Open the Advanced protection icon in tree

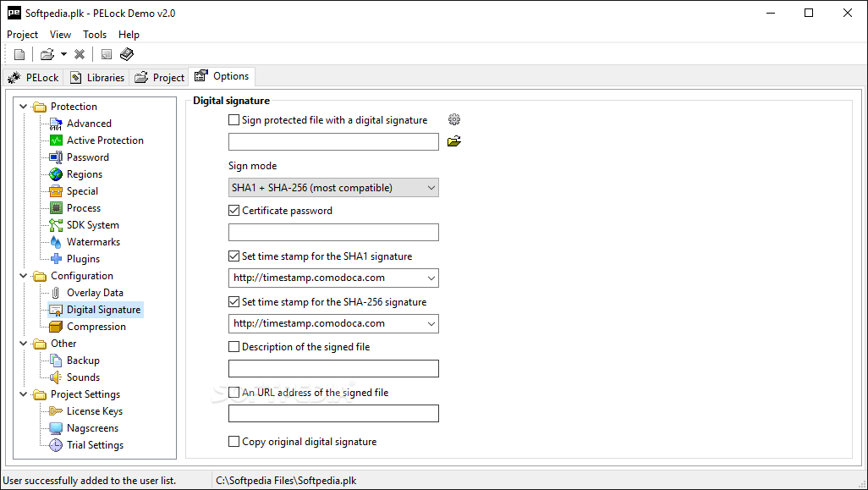pos(56,124)
